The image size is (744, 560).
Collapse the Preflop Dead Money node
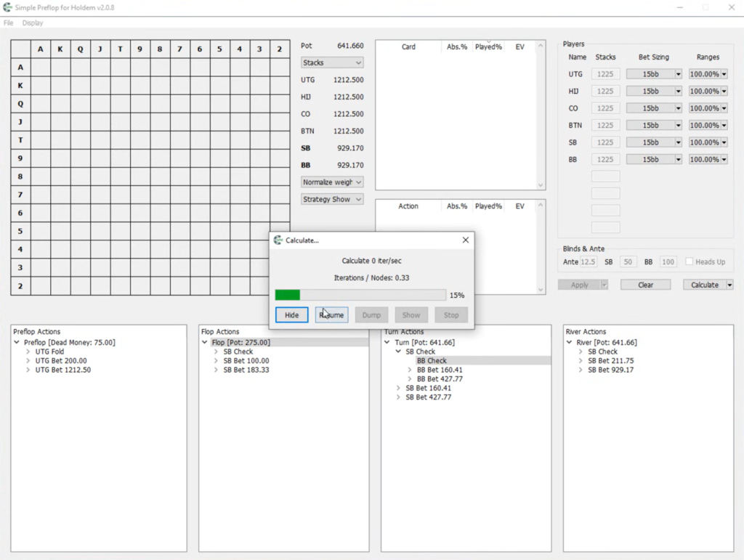tap(17, 342)
